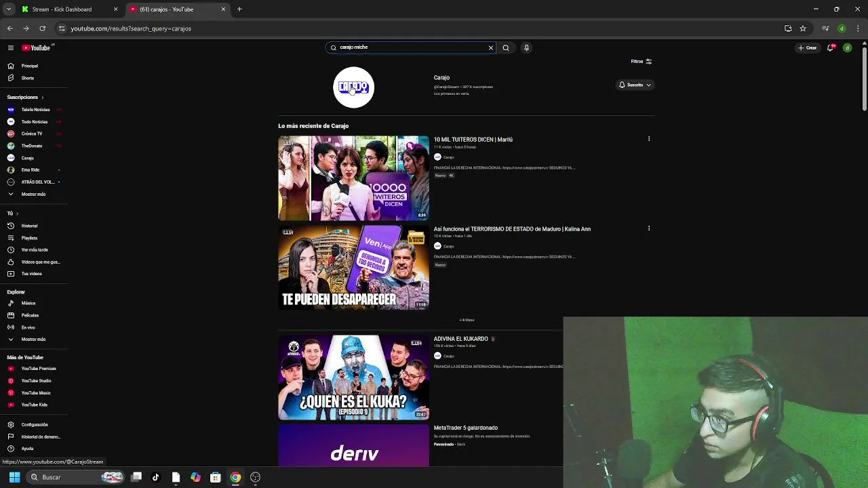
Task: Open MetaTrader 5 galardonado ad
Action: [x=466, y=428]
